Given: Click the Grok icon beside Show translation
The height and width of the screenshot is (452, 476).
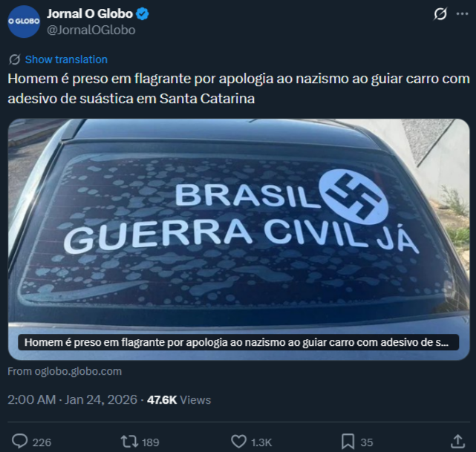Looking at the screenshot, I should coord(14,59).
